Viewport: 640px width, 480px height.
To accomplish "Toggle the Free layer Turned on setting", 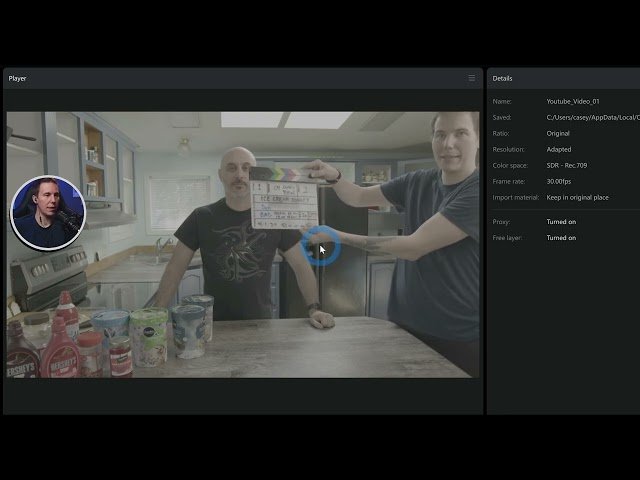I will click(x=561, y=238).
